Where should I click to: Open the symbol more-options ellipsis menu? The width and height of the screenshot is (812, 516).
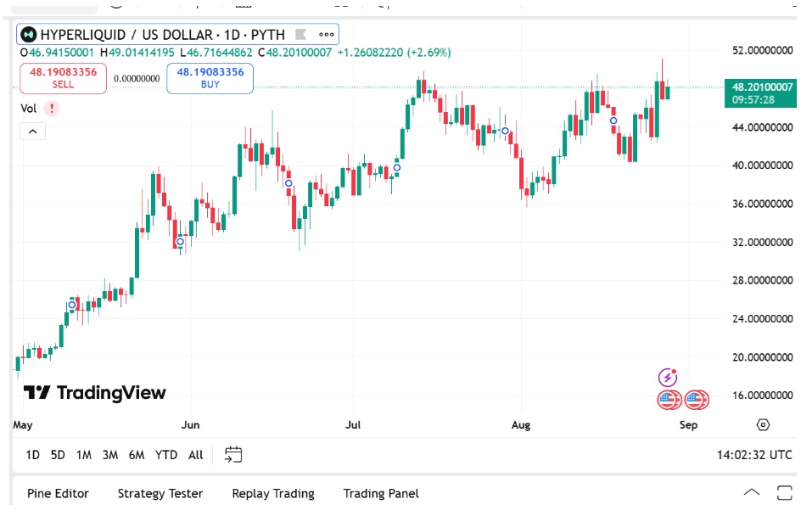click(324, 35)
